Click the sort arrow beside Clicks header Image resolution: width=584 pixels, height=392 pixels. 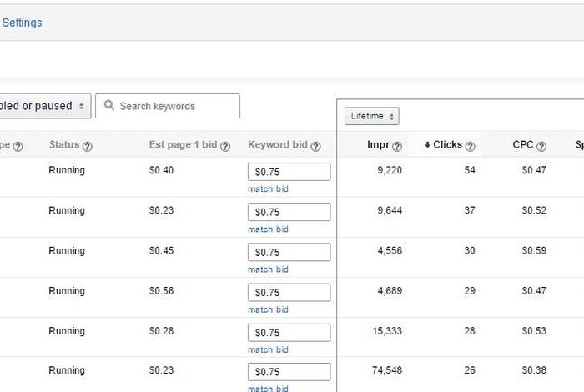(x=427, y=145)
